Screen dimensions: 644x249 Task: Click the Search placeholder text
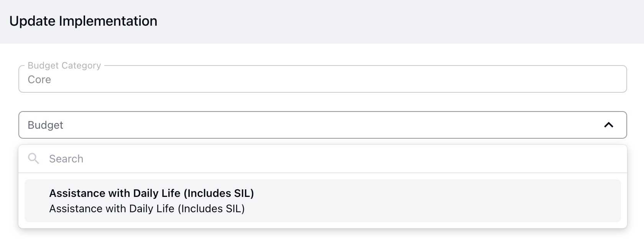pyautogui.click(x=66, y=159)
